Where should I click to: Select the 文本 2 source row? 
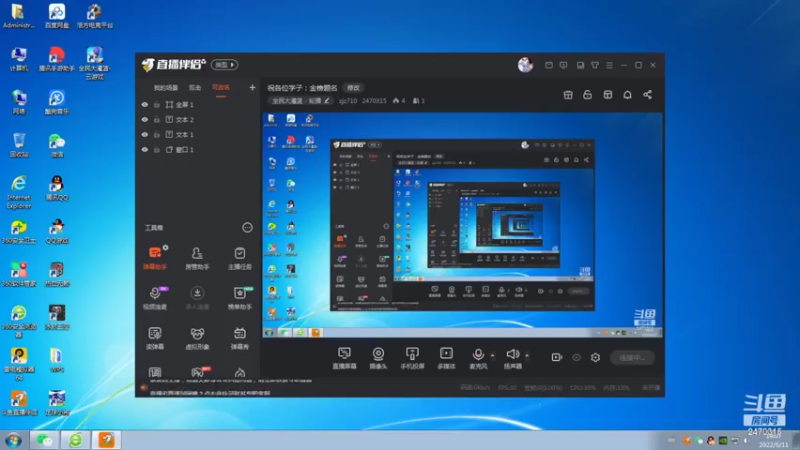198,119
